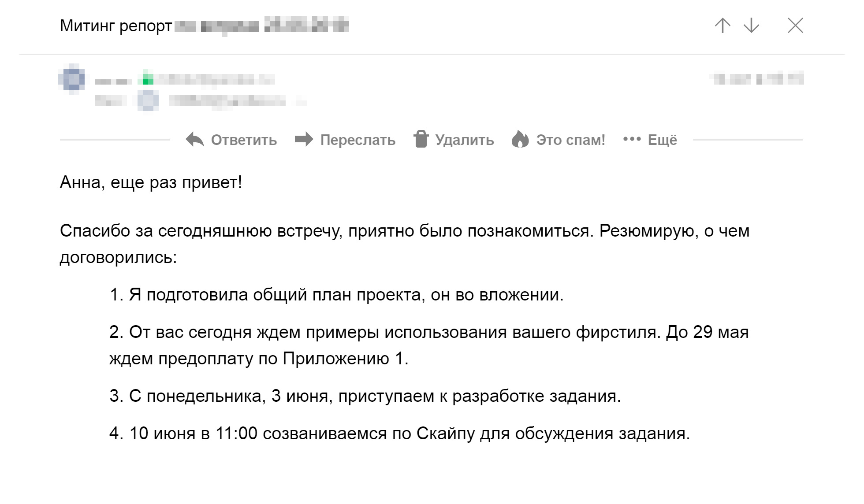The width and height of the screenshot is (864, 504).
Task: Go to next message with down arrow
Action: tap(751, 26)
